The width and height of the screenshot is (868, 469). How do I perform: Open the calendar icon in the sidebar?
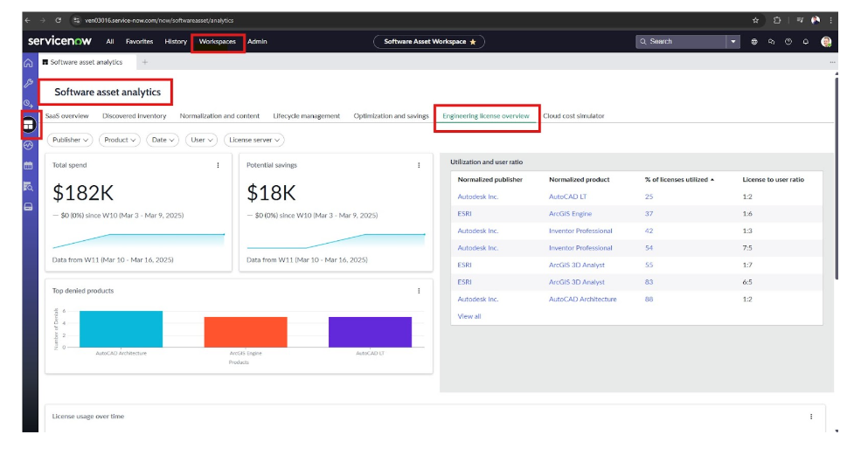28,165
